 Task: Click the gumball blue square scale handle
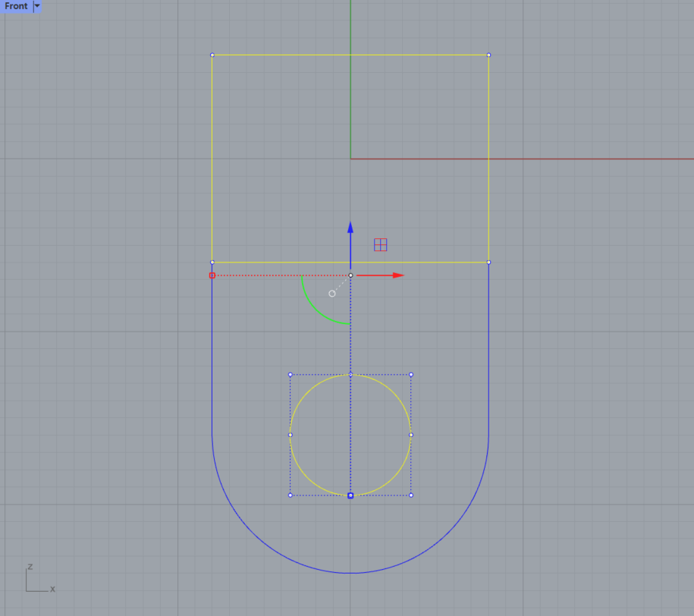(350, 495)
